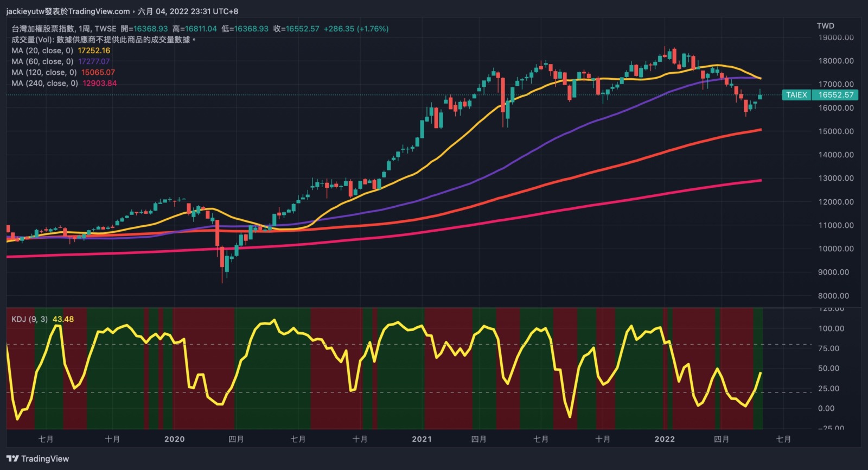Click the MA (240, close, 0) legend
Viewport: 868px width, 470px height.
point(44,83)
